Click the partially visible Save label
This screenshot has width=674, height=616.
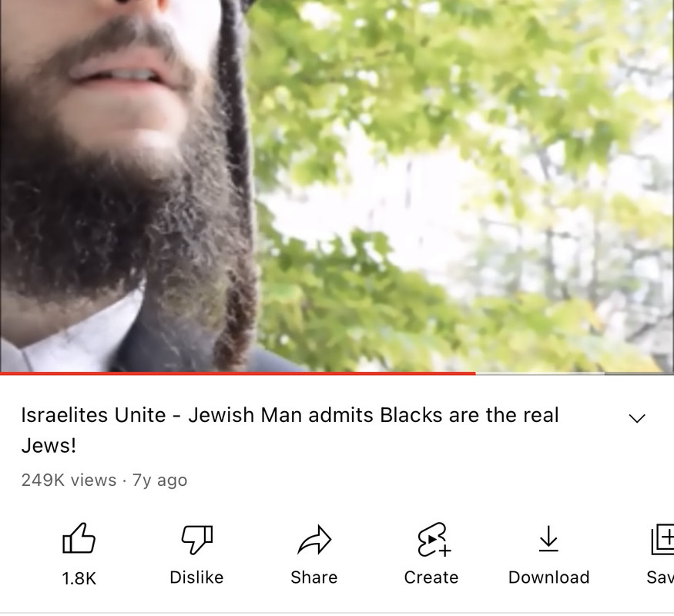point(660,577)
